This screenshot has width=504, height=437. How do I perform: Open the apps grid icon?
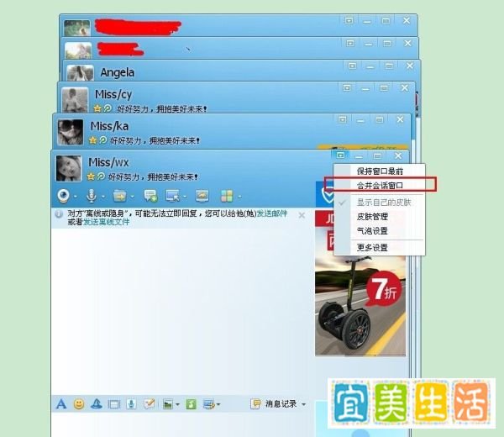click(227, 196)
